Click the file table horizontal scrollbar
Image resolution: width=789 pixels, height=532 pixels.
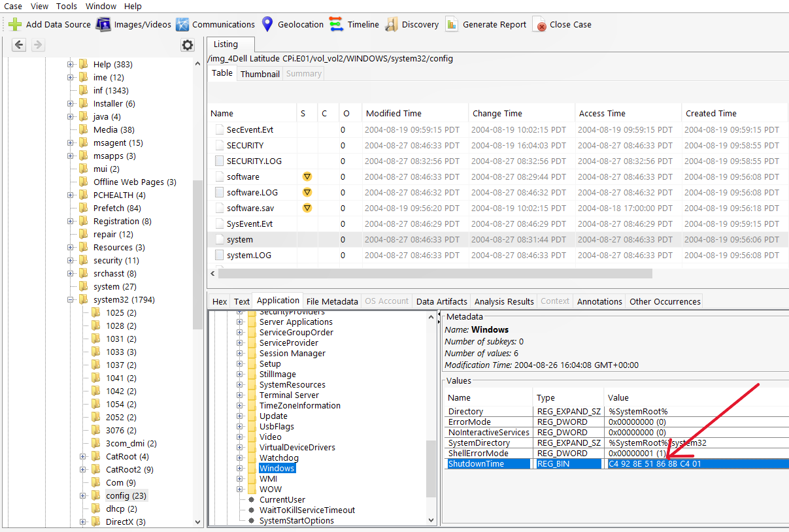[x=435, y=273]
